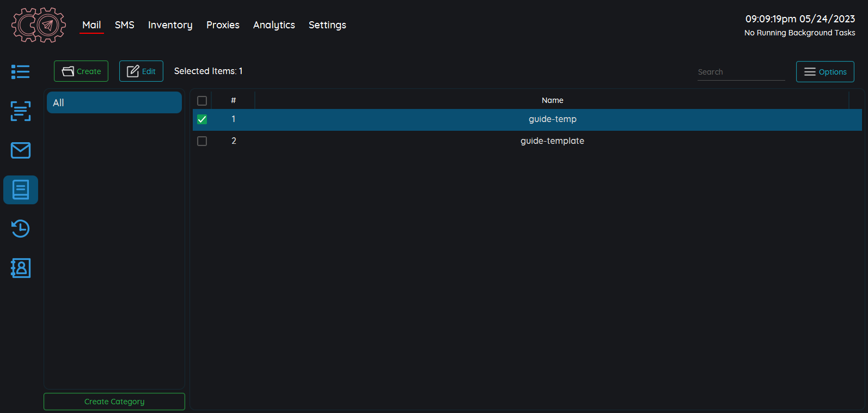This screenshot has width=868, height=413.
Task: Click the Create template button
Action: [81, 71]
